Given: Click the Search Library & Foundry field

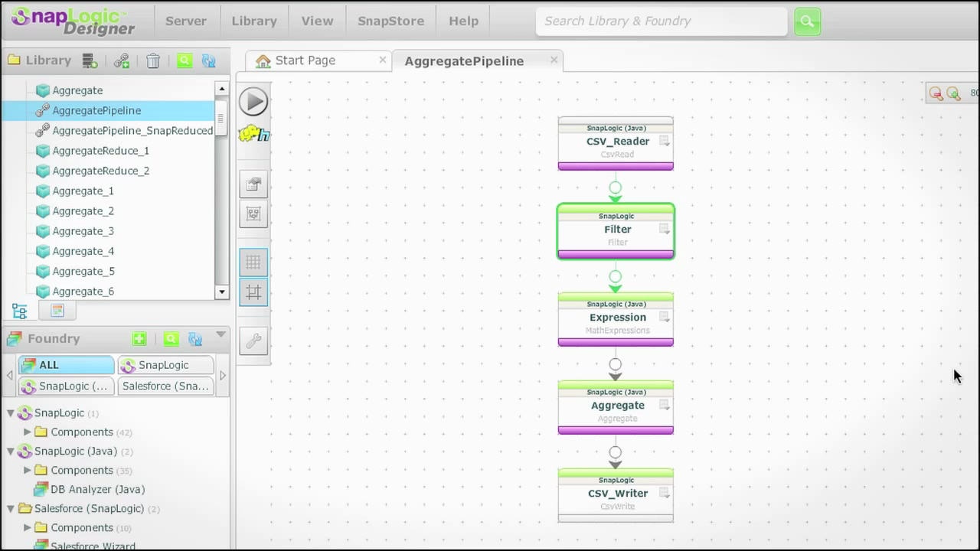Looking at the screenshot, I should click(x=661, y=21).
